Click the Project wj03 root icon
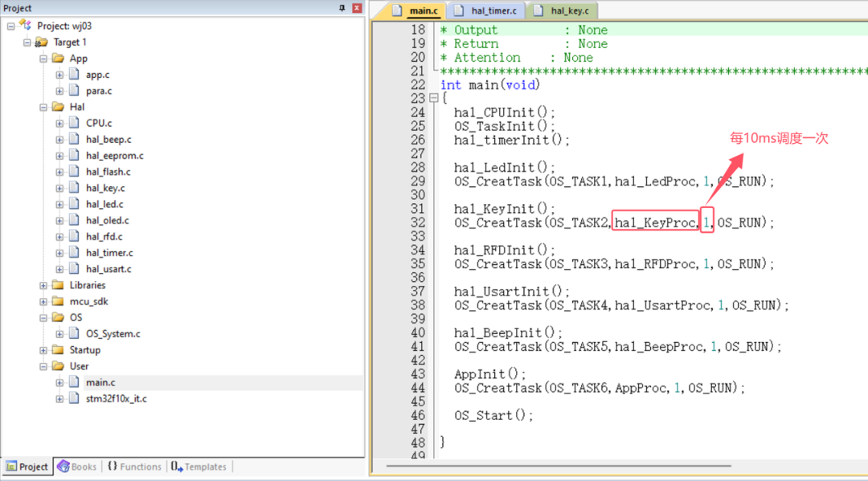This screenshot has width=868, height=481. click(26, 25)
